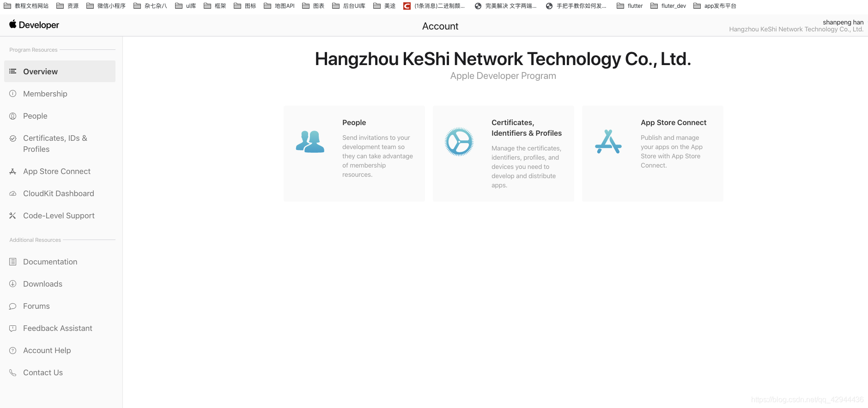Open the 杂七杂八 bookmark folder

tap(150, 6)
